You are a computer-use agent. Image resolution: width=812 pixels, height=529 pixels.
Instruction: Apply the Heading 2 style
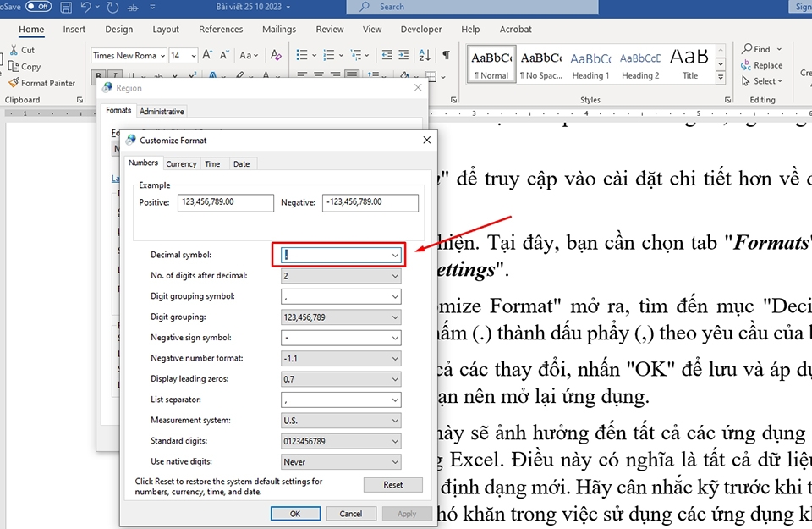(x=640, y=64)
